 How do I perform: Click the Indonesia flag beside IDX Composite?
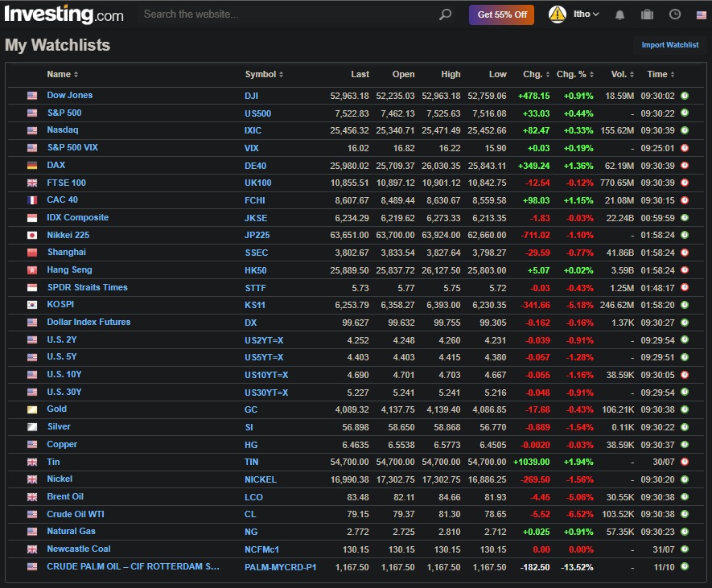[x=32, y=218]
